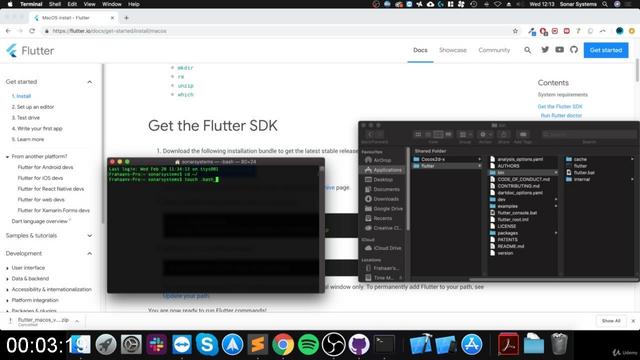Open the Finder Group dropdown
The height and width of the screenshot is (360, 640).
pyautogui.click(x=465, y=134)
